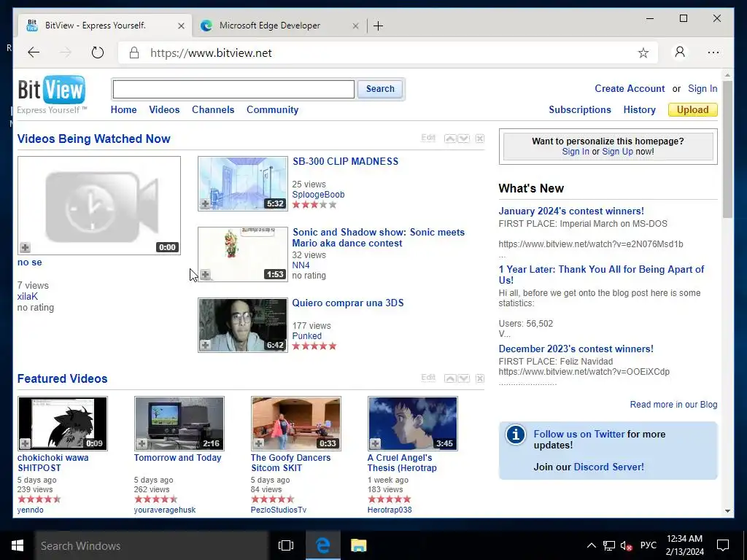Click the BitView logo

[x=52, y=94]
